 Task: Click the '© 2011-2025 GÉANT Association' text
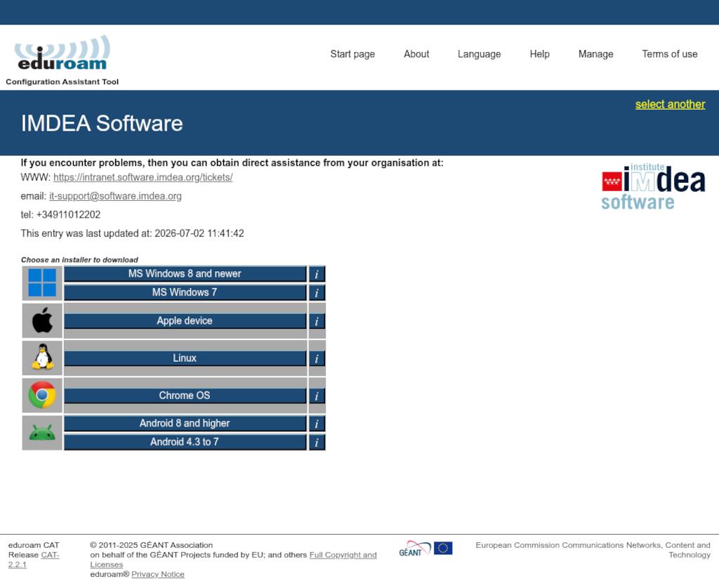coord(152,545)
